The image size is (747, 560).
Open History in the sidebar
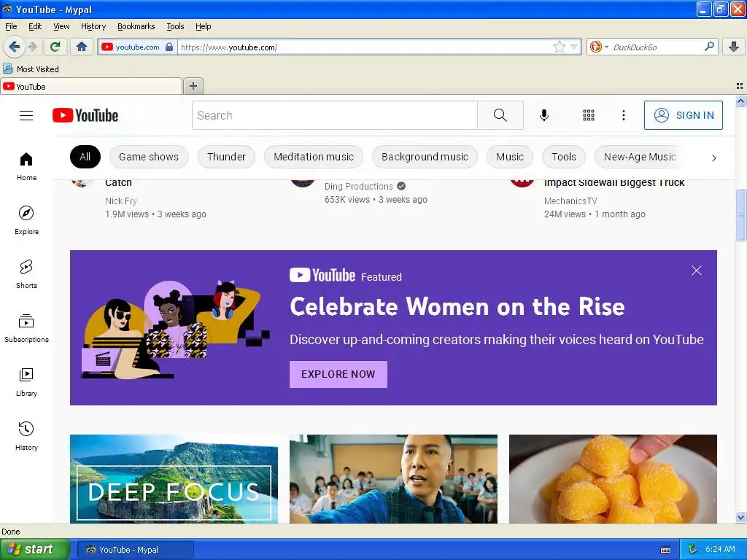tap(27, 436)
